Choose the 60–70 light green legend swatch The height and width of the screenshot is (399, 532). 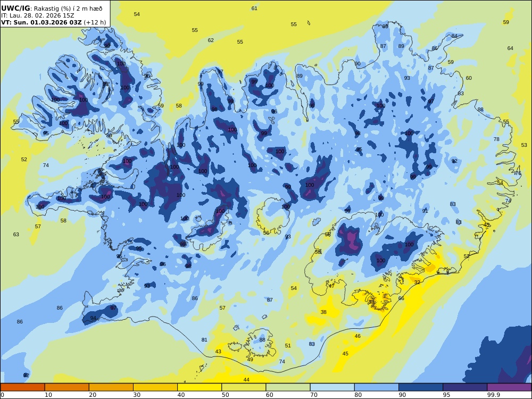288,387
